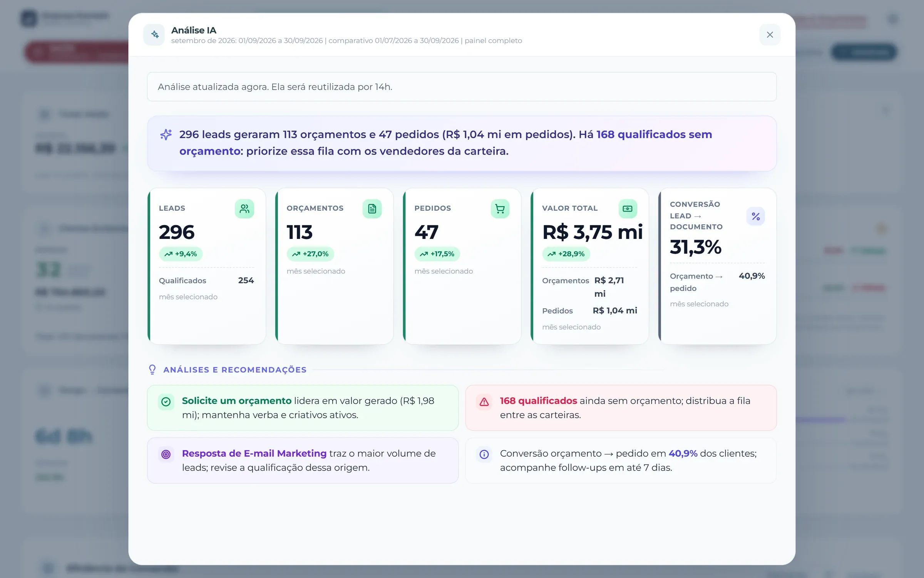Image resolution: width=924 pixels, height=578 pixels.
Task: Click the 31,3% conversion value
Action: [x=695, y=247]
